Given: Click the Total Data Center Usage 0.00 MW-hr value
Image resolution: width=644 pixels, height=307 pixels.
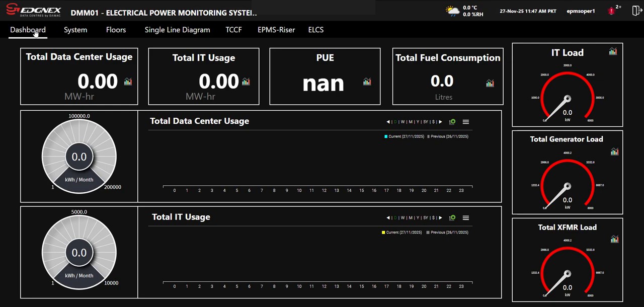Looking at the screenshot, I should 98,82.
